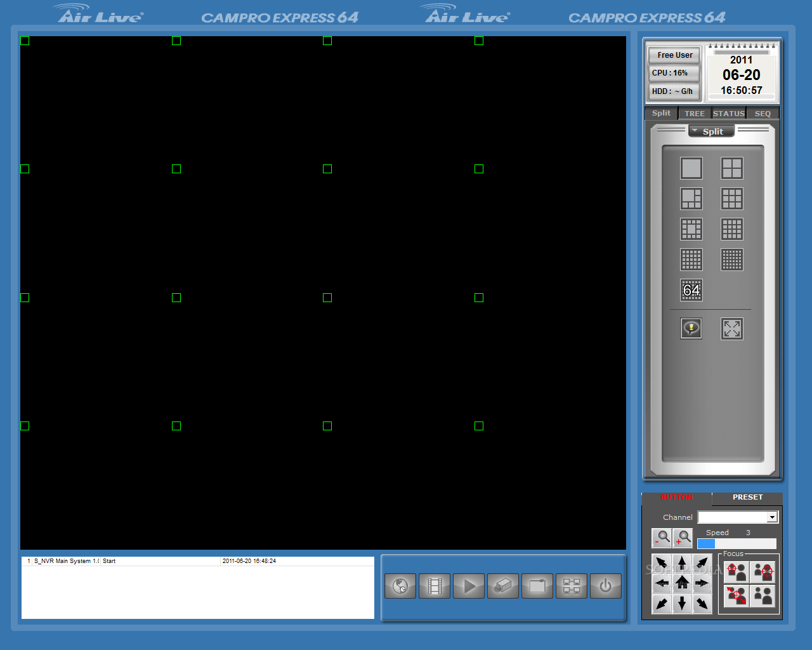
Task: Select the 4x4 sixteen-view split layout
Action: (x=732, y=229)
